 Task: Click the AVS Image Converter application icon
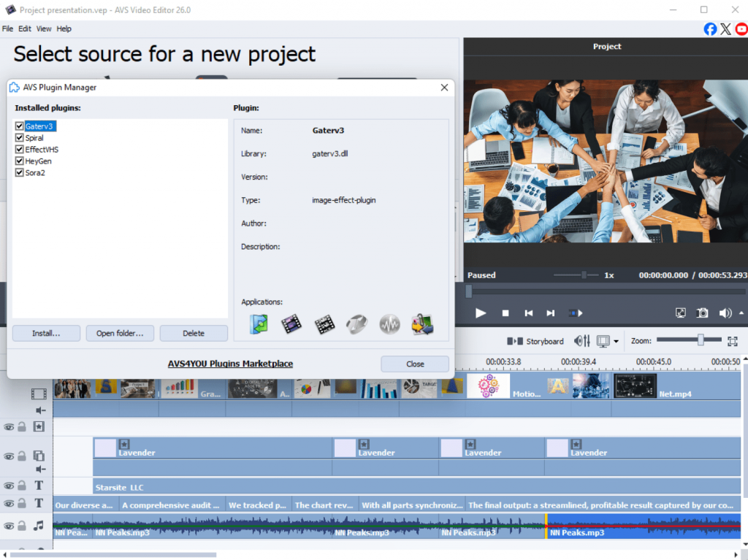click(x=423, y=324)
